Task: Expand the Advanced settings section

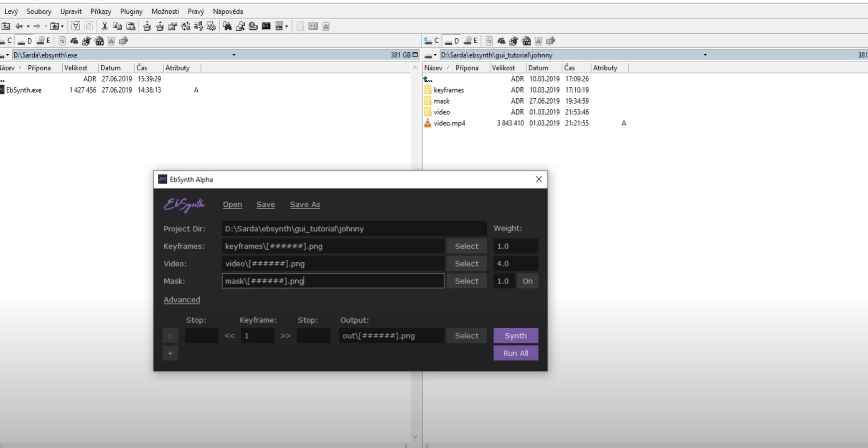Action: point(182,300)
